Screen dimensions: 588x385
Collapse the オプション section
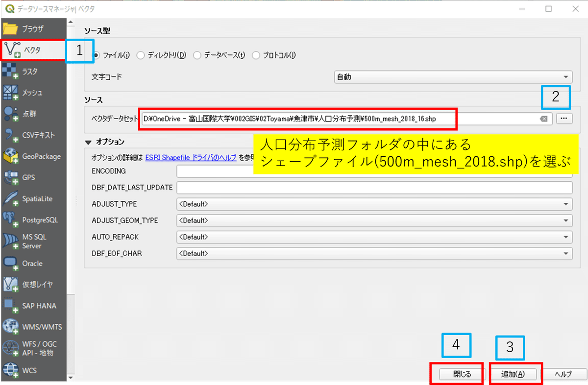click(x=89, y=142)
